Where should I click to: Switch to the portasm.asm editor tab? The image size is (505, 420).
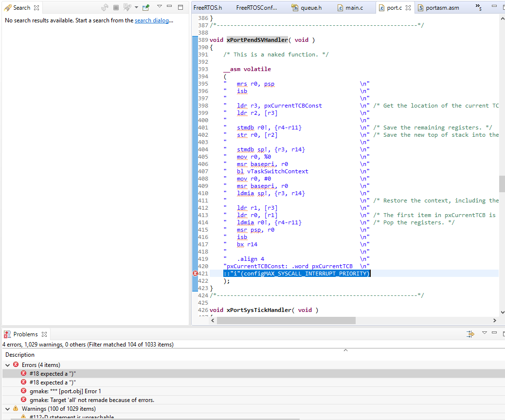click(438, 8)
